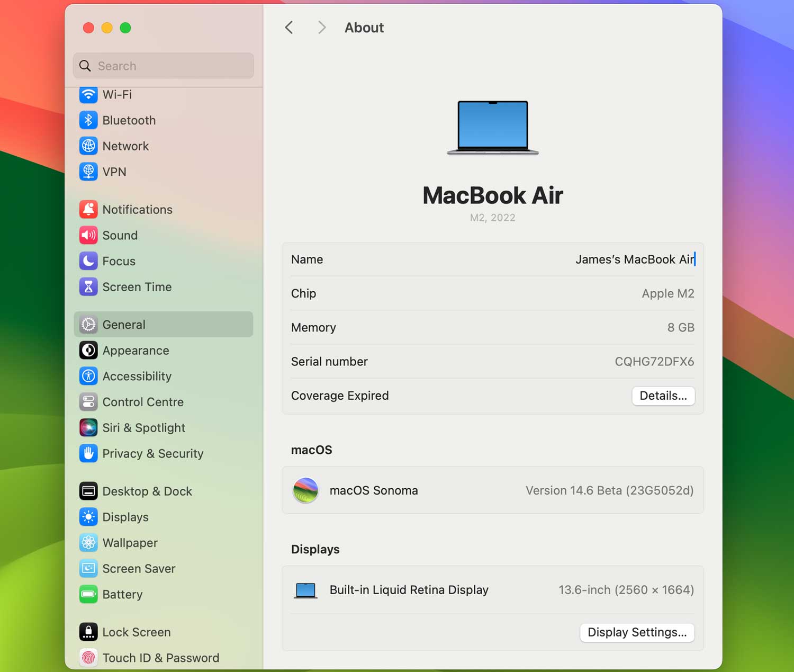This screenshot has width=794, height=672.
Task: Click the Search field
Action: click(163, 66)
